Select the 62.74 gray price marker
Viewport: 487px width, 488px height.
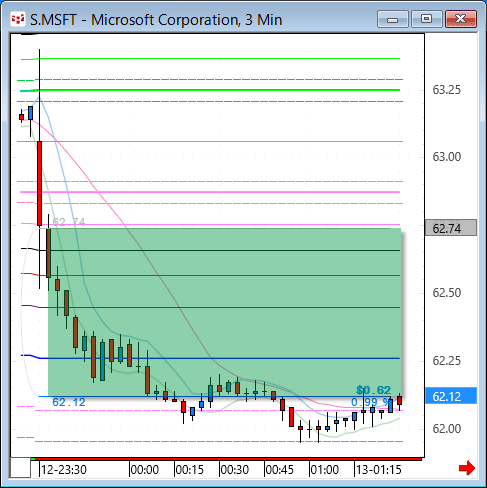(x=451, y=228)
